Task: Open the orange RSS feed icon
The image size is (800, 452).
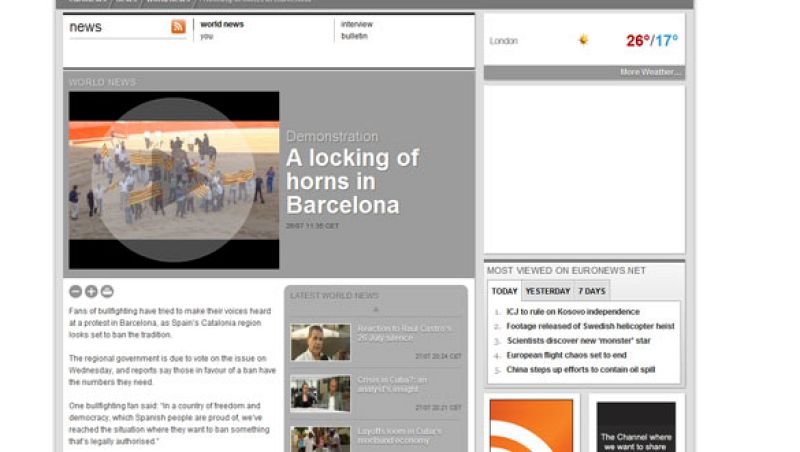Action: click(178, 27)
